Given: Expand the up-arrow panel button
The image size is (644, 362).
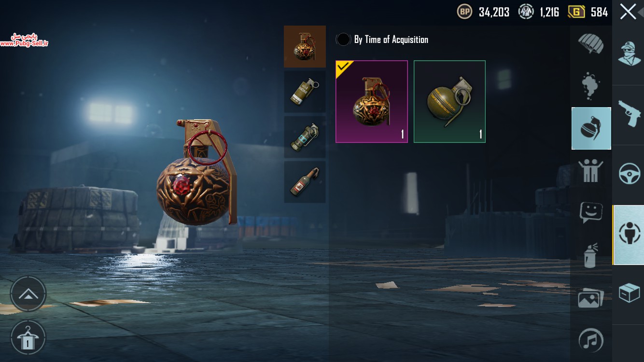Looking at the screenshot, I should tap(28, 294).
